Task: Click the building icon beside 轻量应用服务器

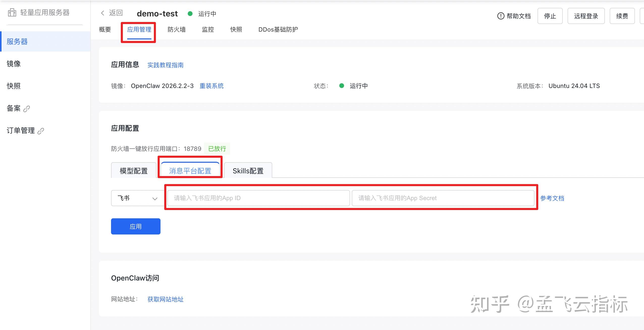Action: [x=12, y=12]
